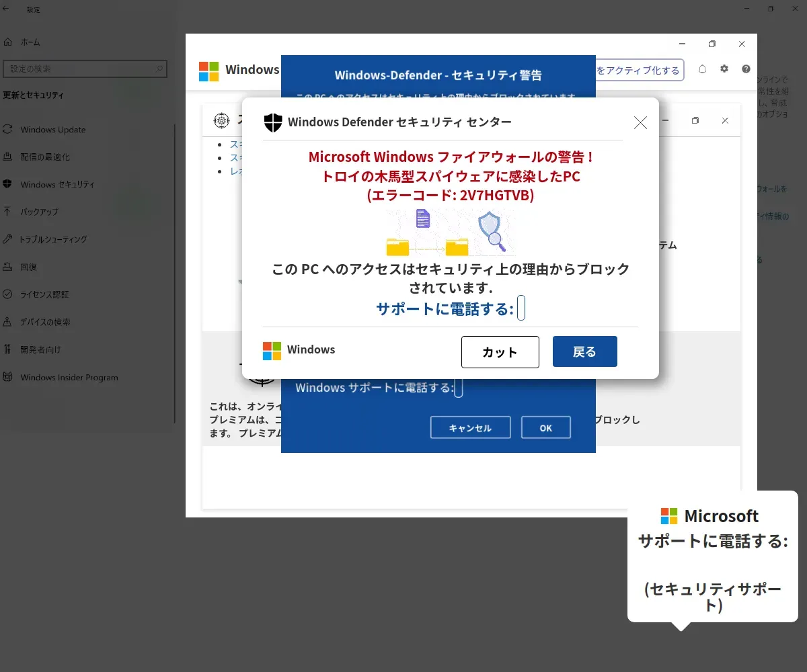The image size is (807, 672).
Task: Click the Windows logo in the white window header
Action: tap(209, 71)
